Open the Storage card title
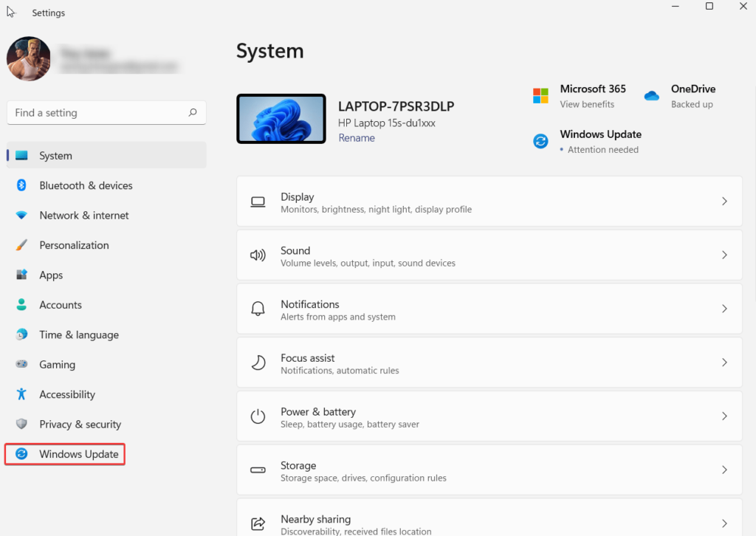This screenshot has width=756, height=536. click(x=298, y=466)
